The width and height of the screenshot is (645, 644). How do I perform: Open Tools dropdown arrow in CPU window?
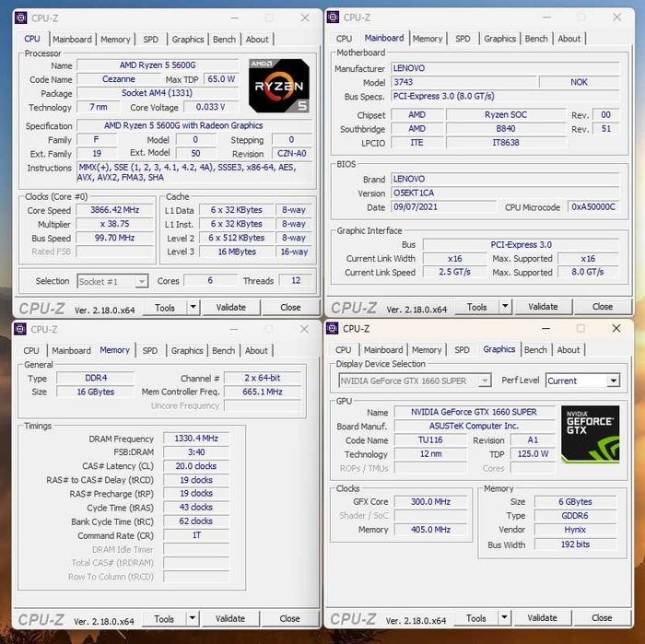point(193,307)
